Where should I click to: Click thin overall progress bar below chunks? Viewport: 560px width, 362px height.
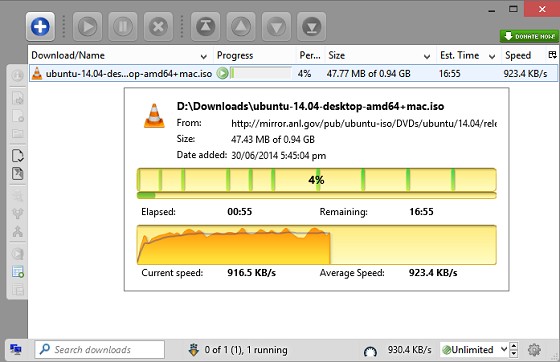[316, 195]
